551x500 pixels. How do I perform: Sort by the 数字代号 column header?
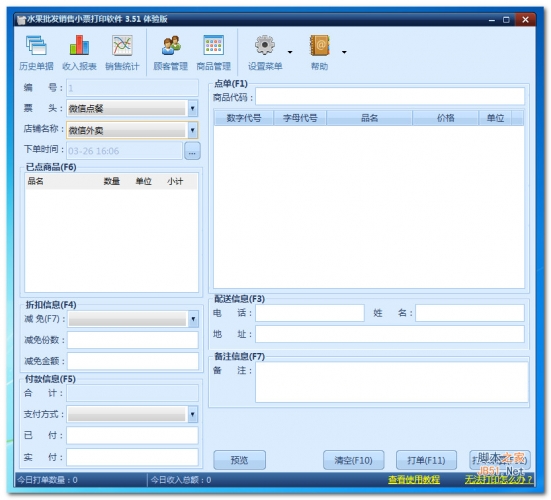pos(244,118)
